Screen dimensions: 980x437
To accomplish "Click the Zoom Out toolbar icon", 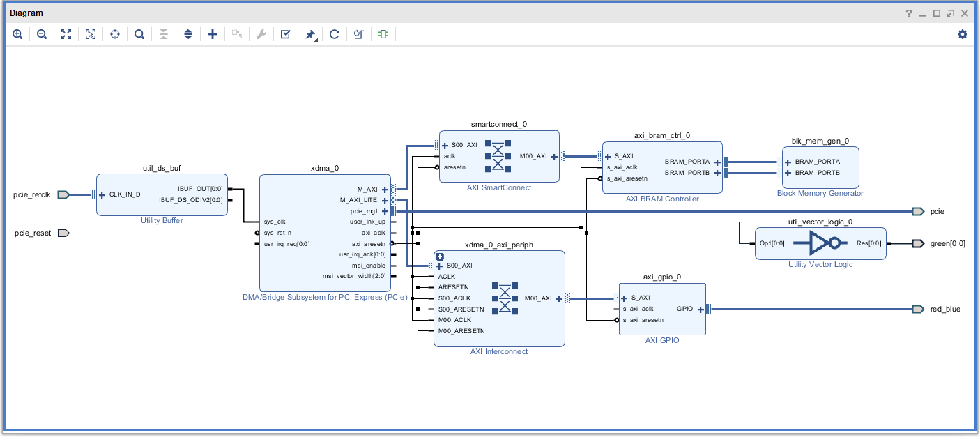I will (42, 34).
